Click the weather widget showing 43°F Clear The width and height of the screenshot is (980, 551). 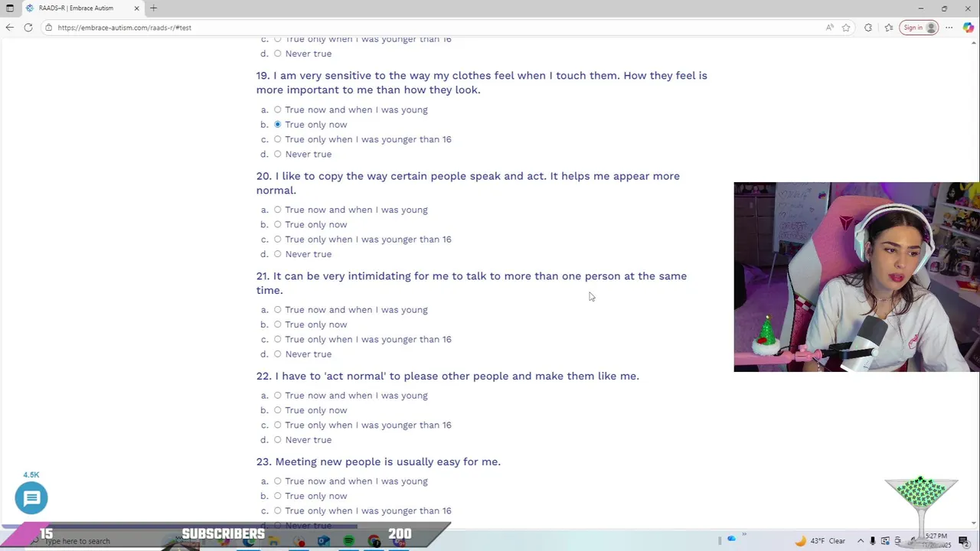[x=820, y=541]
